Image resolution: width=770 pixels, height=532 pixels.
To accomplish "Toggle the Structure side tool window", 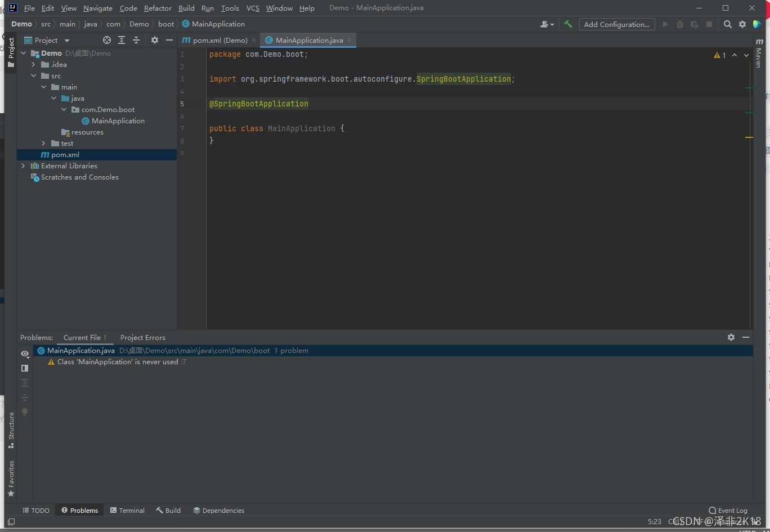I will (11, 430).
